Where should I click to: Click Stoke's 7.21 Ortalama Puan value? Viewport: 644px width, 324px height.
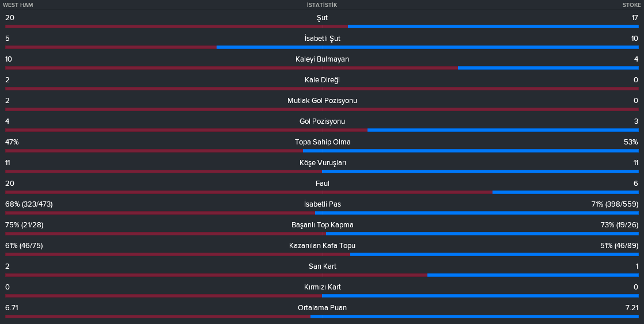pos(632,307)
